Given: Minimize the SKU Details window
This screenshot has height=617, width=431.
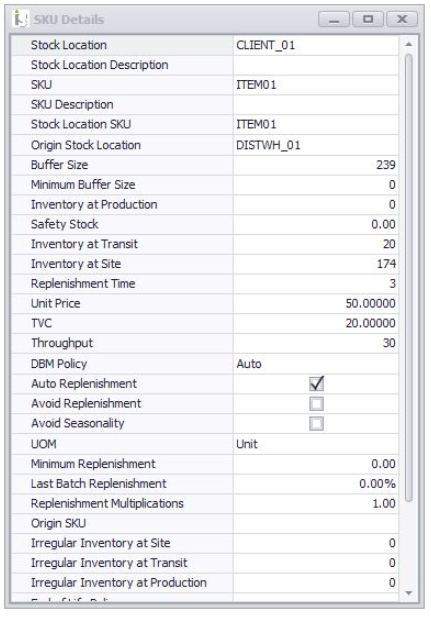Looking at the screenshot, I should [334, 19].
